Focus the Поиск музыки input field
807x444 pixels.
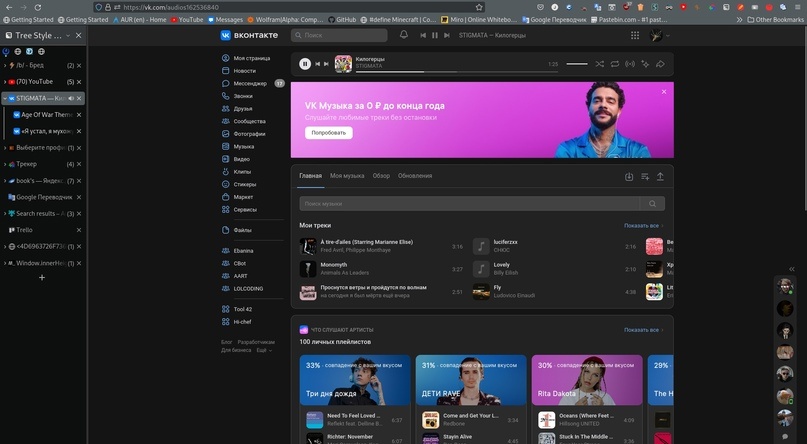coord(469,204)
